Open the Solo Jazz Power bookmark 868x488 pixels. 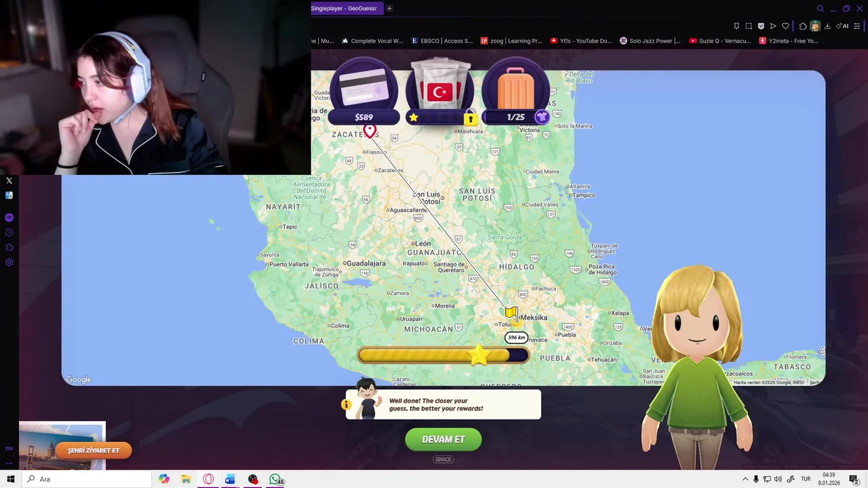[x=650, y=41]
